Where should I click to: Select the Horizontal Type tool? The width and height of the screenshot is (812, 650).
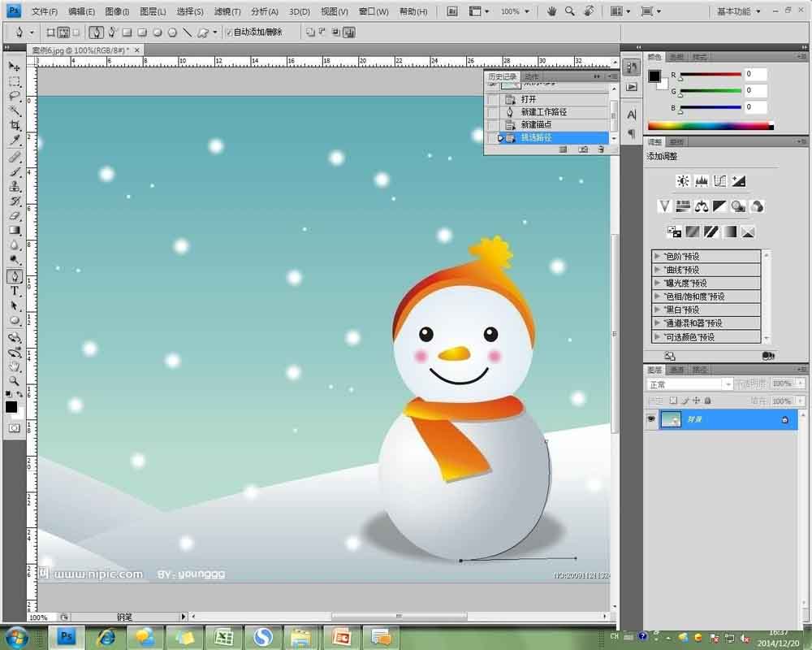pos(14,291)
